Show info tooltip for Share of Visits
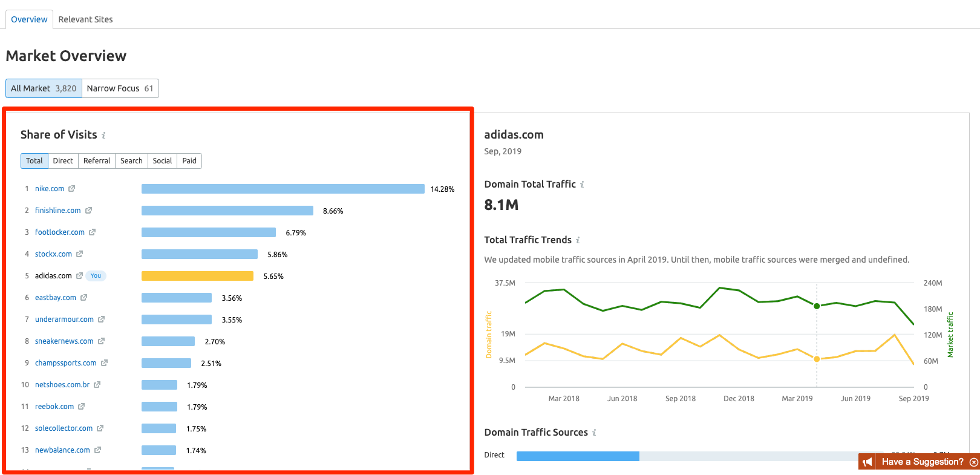 click(103, 136)
